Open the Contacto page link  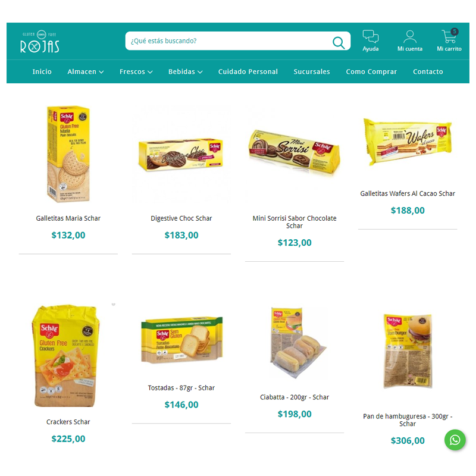(x=428, y=71)
